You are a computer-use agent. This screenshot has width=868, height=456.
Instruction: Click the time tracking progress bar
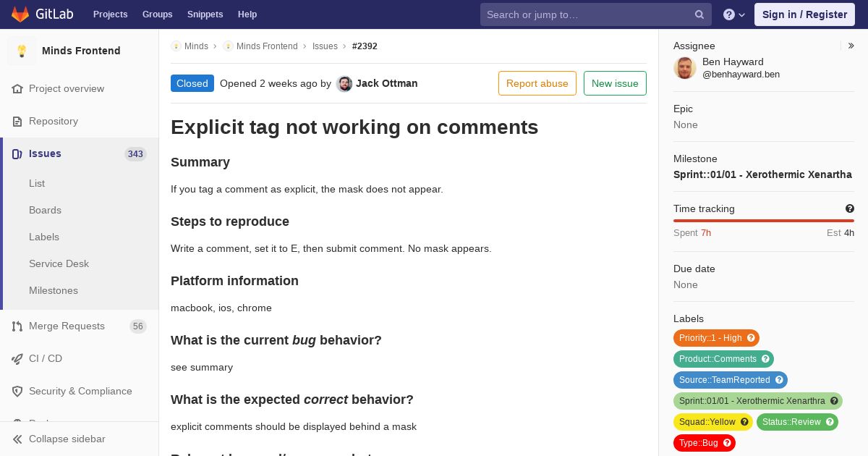click(764, 221)
